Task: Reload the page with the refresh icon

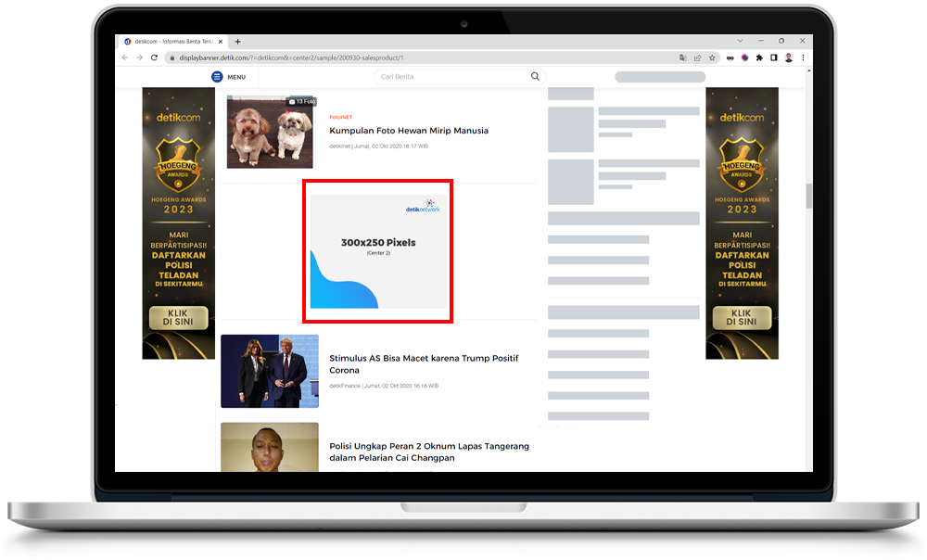Action: (x=154, y=57)
